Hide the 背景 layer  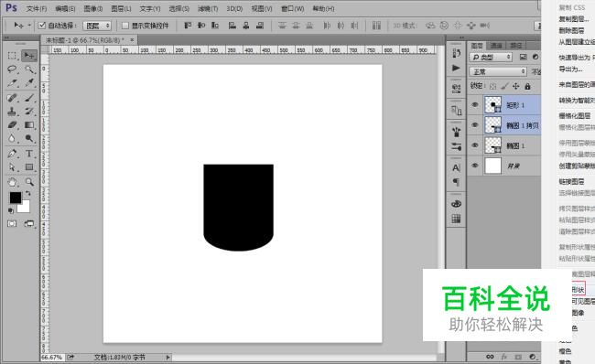coord(475,166)
